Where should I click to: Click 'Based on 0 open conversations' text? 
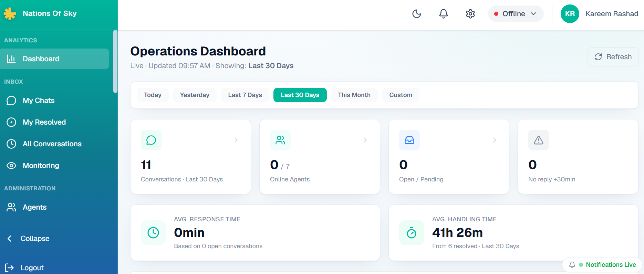point(218,246)
